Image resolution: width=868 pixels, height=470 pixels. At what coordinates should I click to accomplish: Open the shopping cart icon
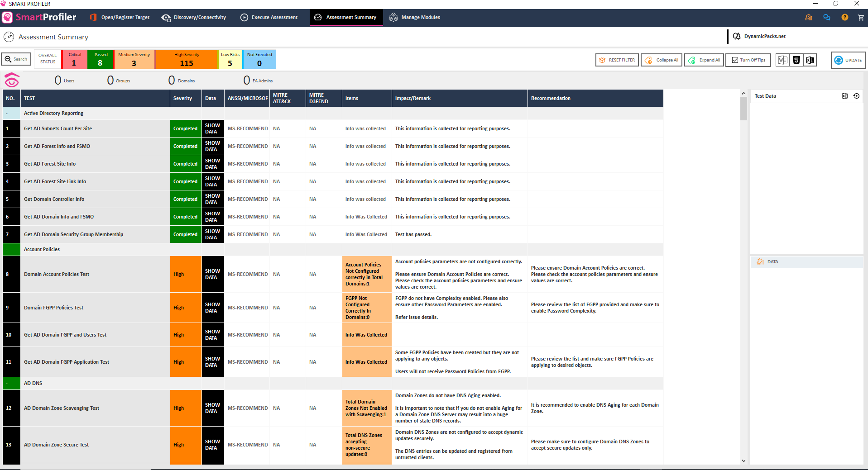(860, 18)
